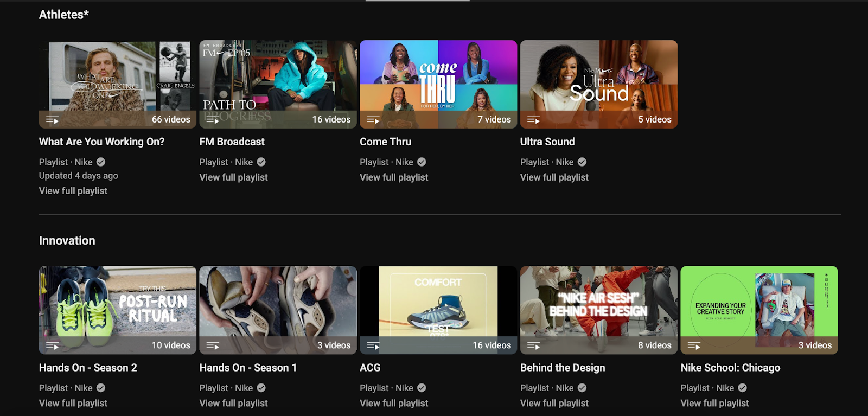
Task: View full playlist for Come Thru
Action: click(394, 177)
